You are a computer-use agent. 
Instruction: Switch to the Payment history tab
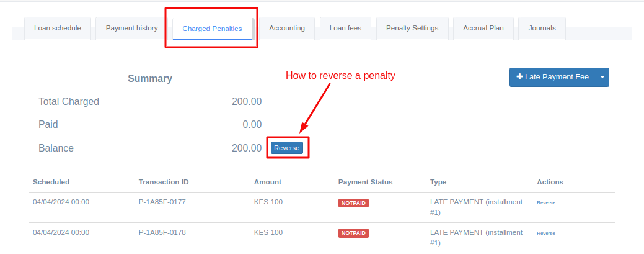pyautogui.click(x=132, y=29)
